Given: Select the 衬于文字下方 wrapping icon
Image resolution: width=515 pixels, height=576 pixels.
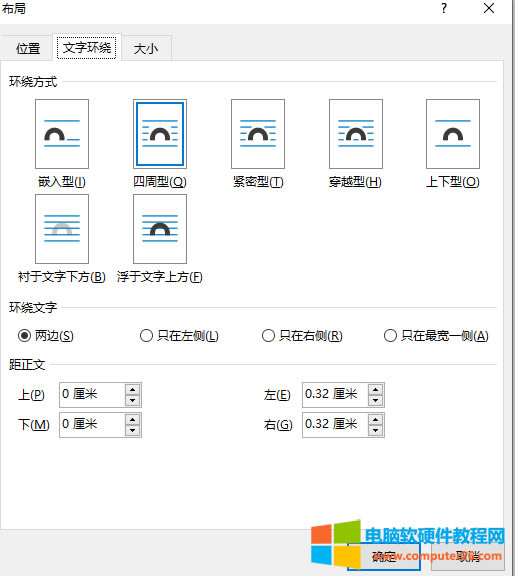Looking at the screenshot, I should pos(62,229).
